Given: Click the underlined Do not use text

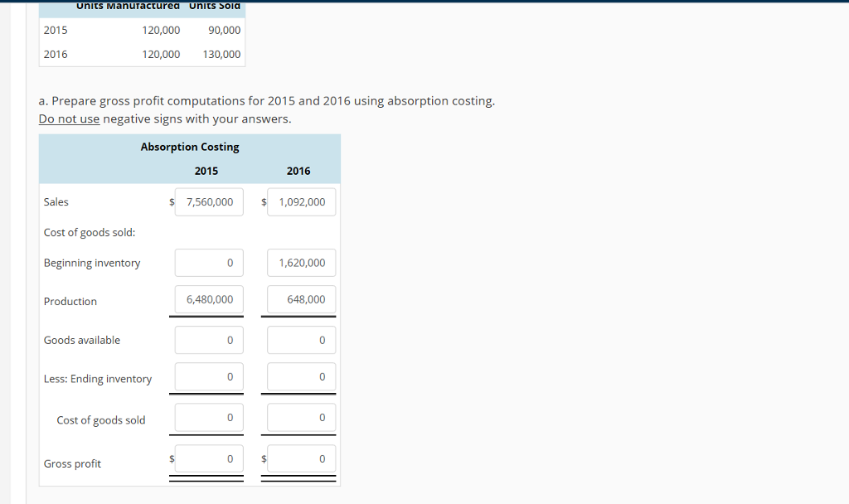Looking at the screenshot, I should point(69,119).
